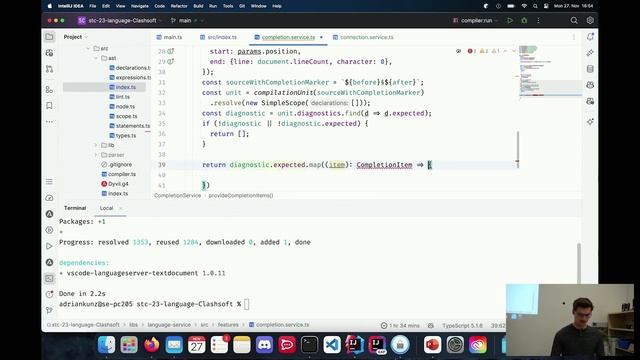Click the terminal vertical scrollbar
The image size is (640, 360).
[579, 263]
